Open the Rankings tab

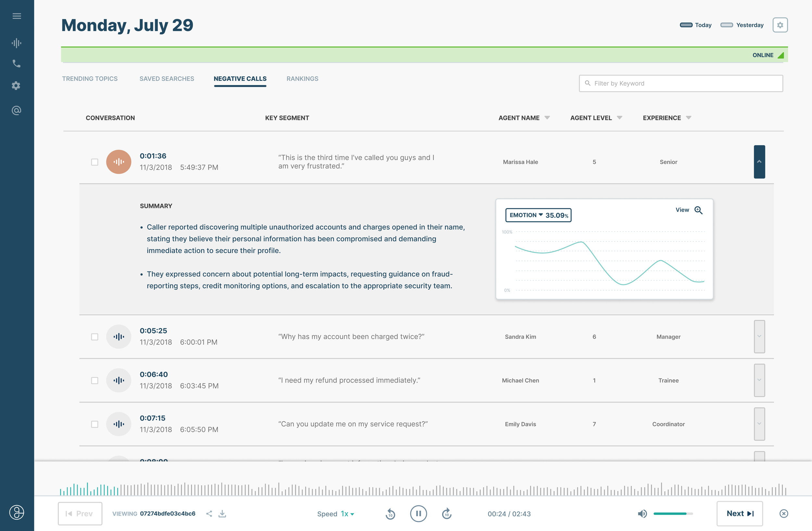click(302, 79)
